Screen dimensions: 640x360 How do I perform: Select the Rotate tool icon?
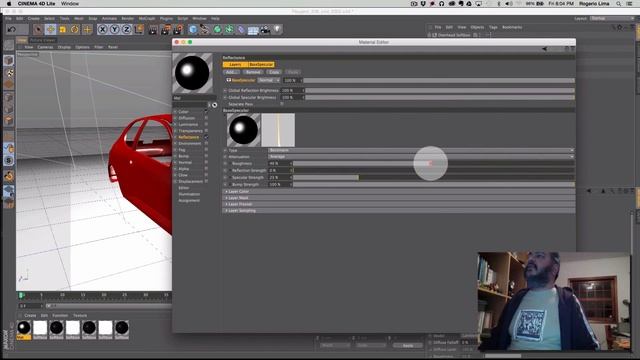(x=75, y=29)
